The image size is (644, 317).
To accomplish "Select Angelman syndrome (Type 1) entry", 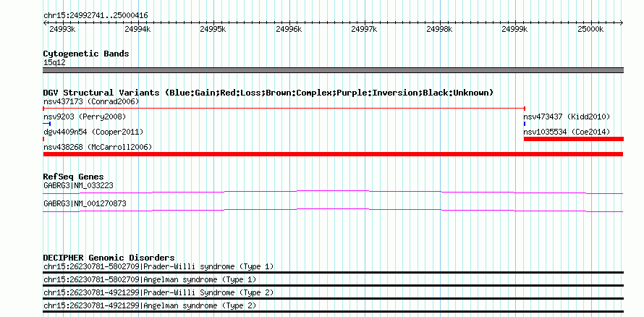I will click(x=150, y=280).
